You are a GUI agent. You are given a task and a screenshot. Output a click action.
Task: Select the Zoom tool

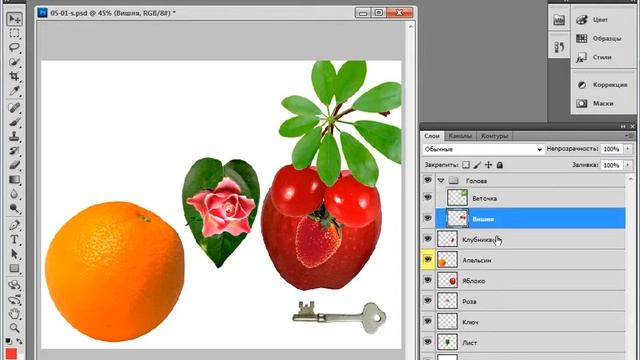point(14,328)
